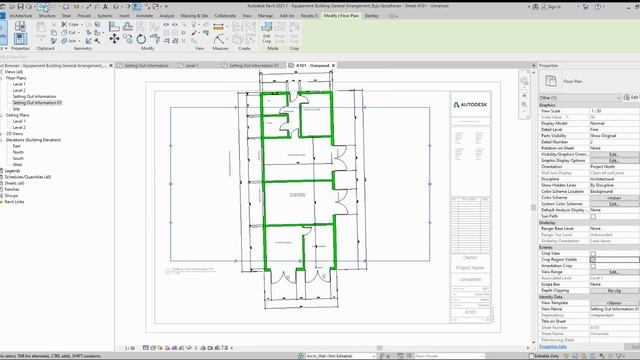Click the Type Properties icon above Properties button
The width and height of the screenshot is (640, 360).
(20, 27)
